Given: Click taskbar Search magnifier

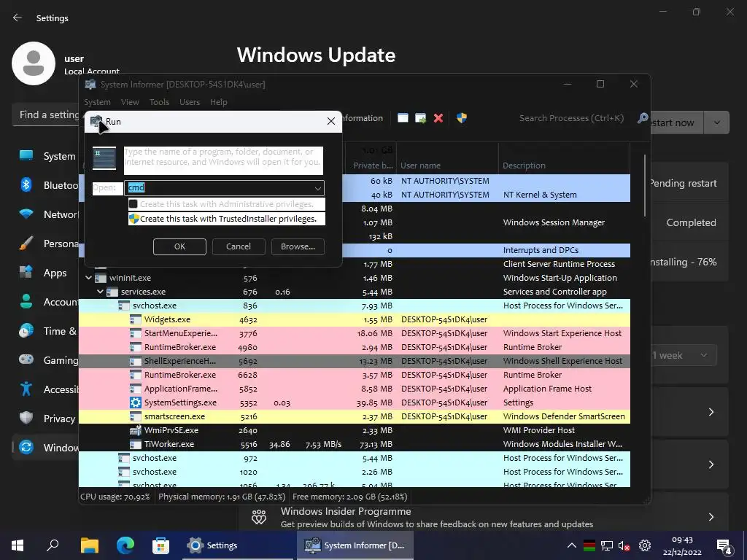Looking at the screenshot, I should tap(53, 545).
